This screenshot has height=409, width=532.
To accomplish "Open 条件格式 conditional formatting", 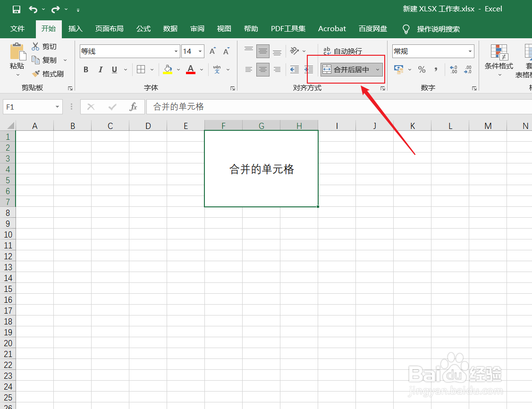I will 499,60.
